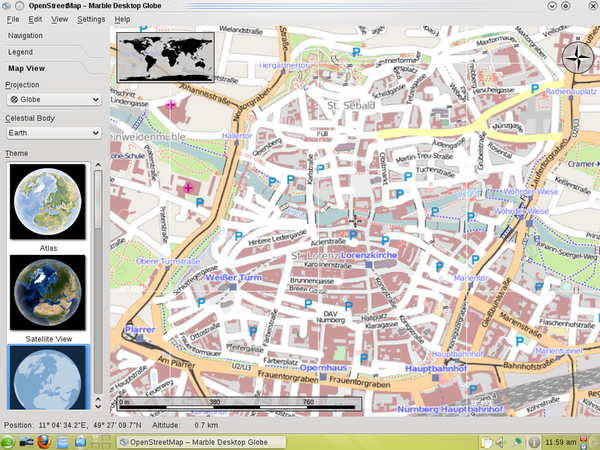Screen dimensions: 600x450
Task: Open the Settings menu
Action: (91, 19)
